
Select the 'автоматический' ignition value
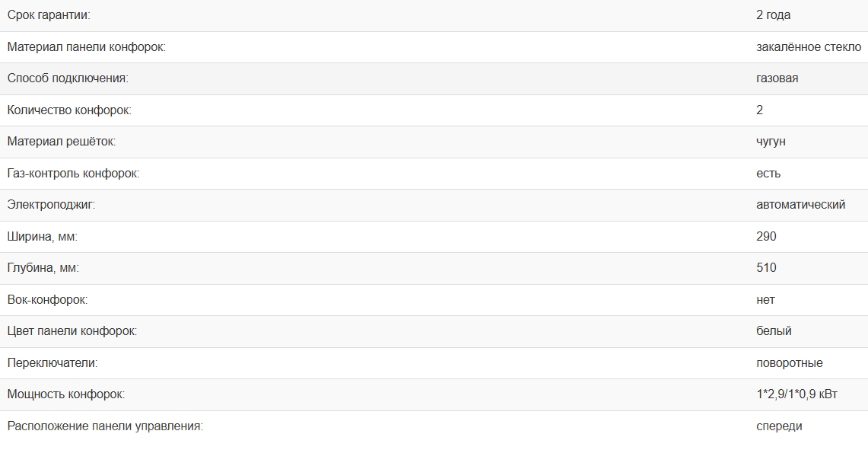(800, 205)
